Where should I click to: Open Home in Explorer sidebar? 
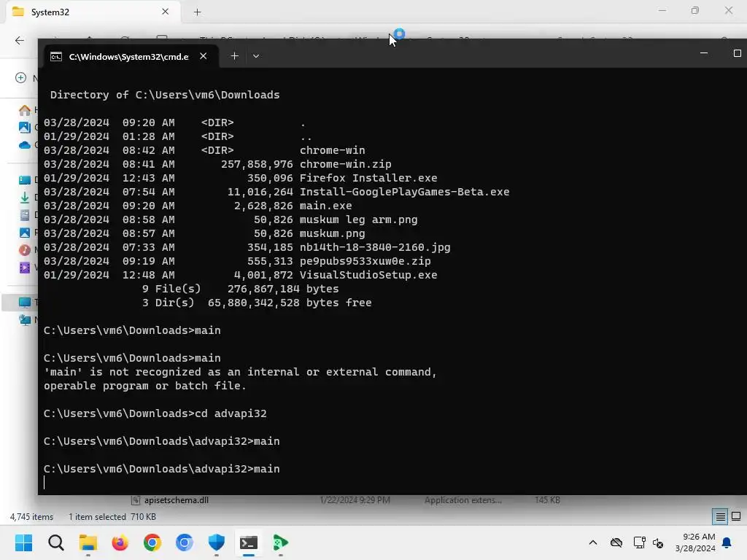click(x=27, y=110)
